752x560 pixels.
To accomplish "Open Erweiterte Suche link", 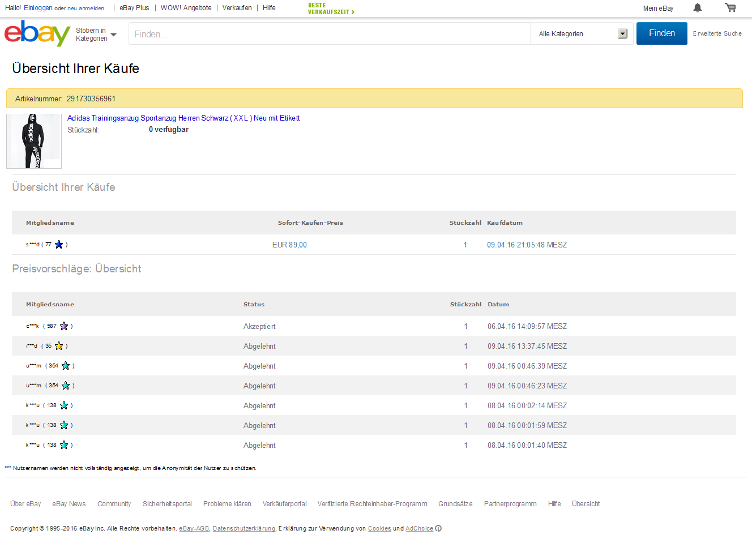I will [x=717, y=33].
